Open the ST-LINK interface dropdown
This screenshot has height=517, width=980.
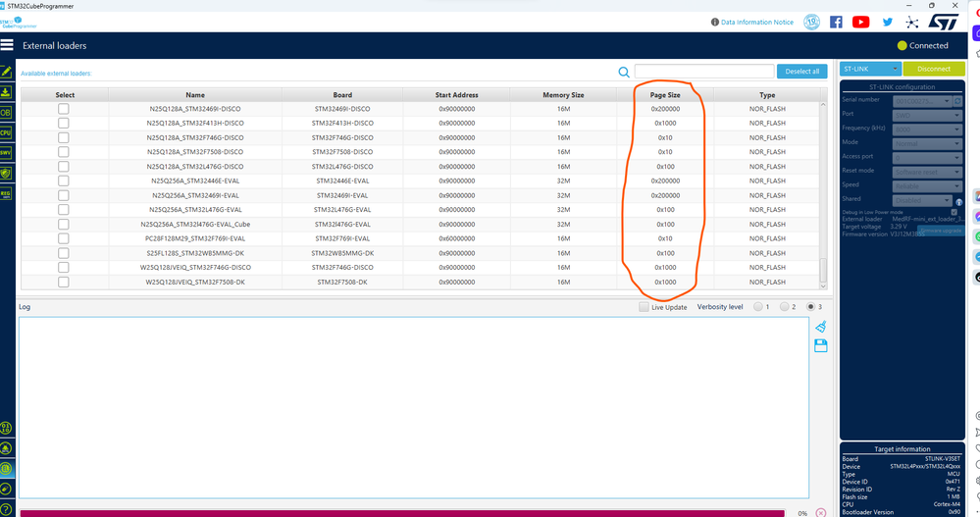point(870,69)
